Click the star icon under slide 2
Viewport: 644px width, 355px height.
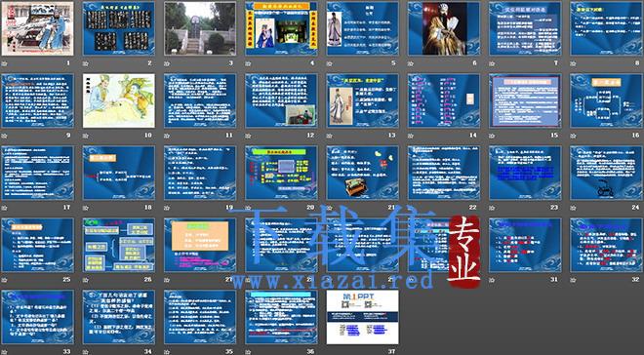click(86, 63)
